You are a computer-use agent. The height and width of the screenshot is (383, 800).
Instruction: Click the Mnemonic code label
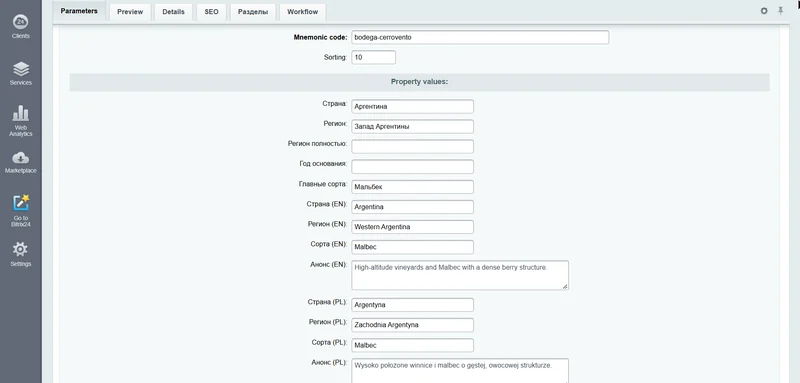[x=320, y=37]
